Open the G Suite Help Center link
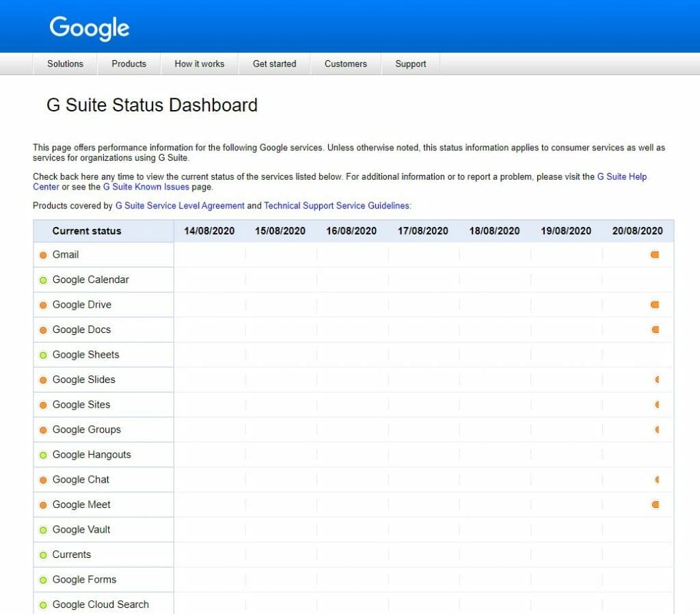The width and height of the screenshot is (700, 614). click(621, 176)
